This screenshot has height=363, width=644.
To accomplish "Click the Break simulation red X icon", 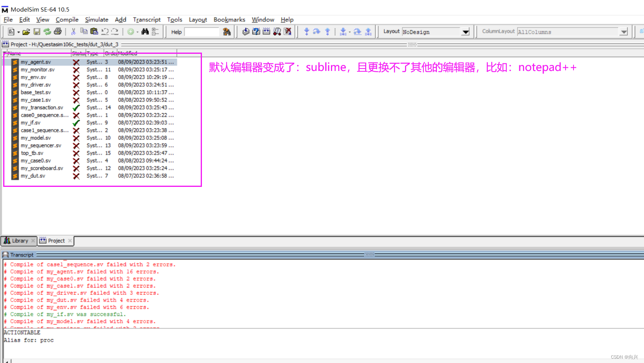I will (288, 31).
